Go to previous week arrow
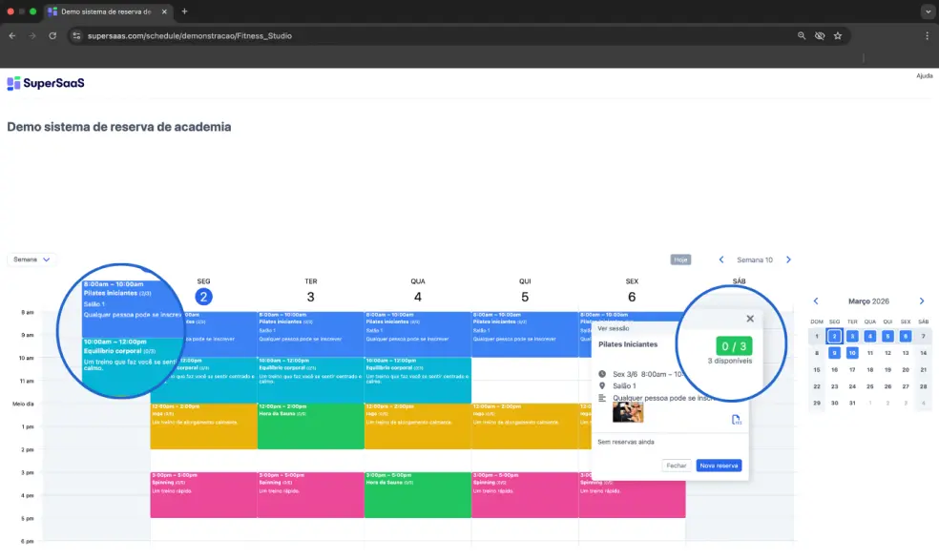 (721, 259)
